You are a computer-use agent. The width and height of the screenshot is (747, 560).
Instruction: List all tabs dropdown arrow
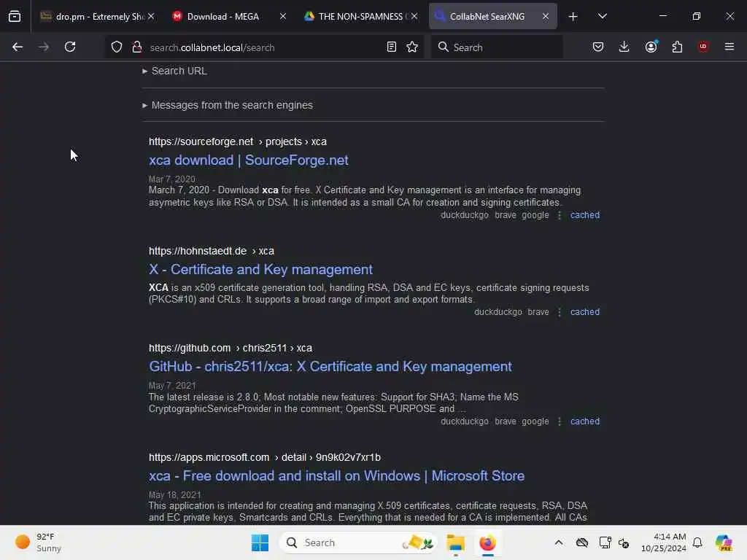(603, 16)
